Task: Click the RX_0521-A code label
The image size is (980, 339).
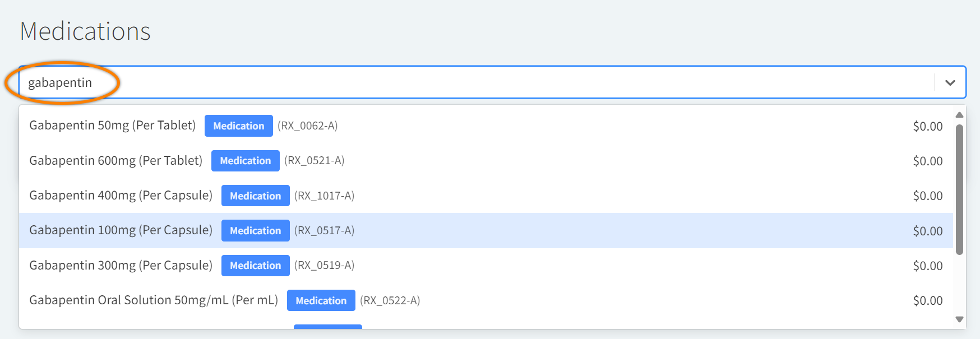Action: point(315,161)
